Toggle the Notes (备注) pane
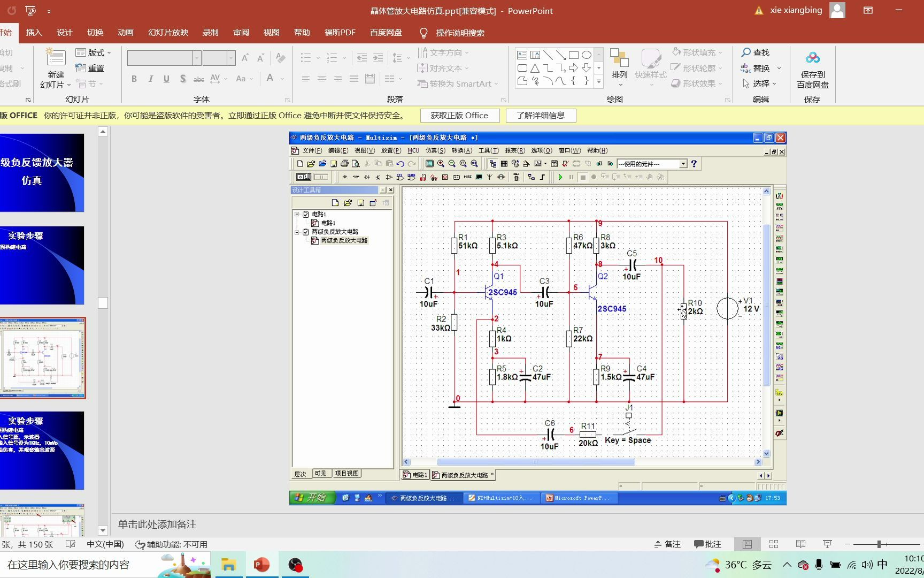The height and width of the screenshot is (578, 924). pos(667,544)
